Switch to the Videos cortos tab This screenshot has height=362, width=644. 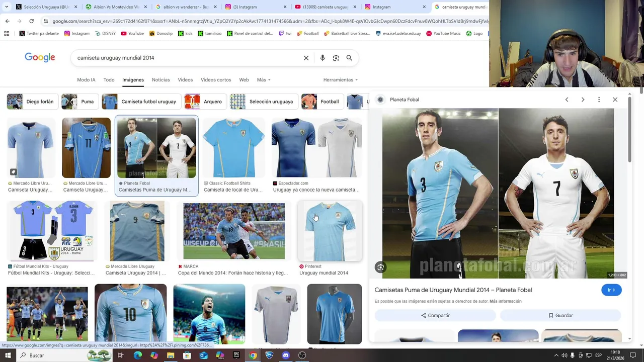tap(216, 80)
